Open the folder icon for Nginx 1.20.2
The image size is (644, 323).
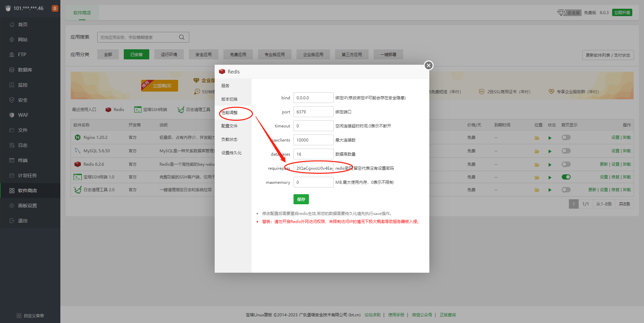537,138
